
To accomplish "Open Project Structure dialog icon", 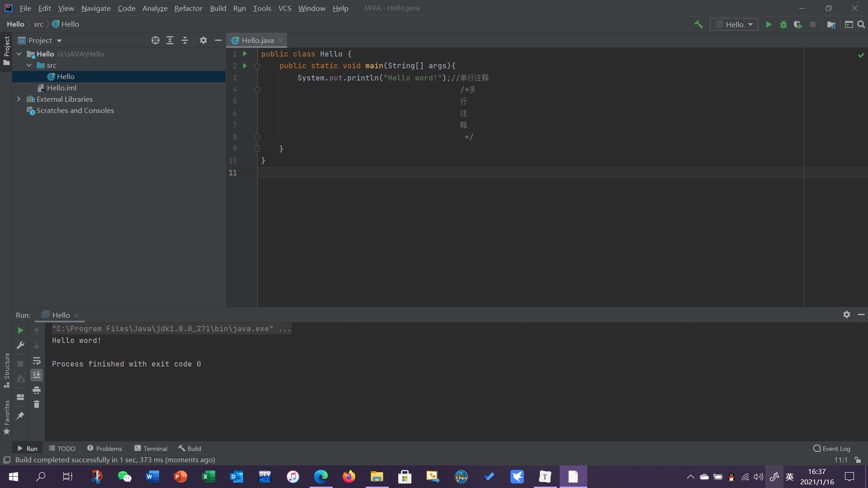I will point(831,24).
